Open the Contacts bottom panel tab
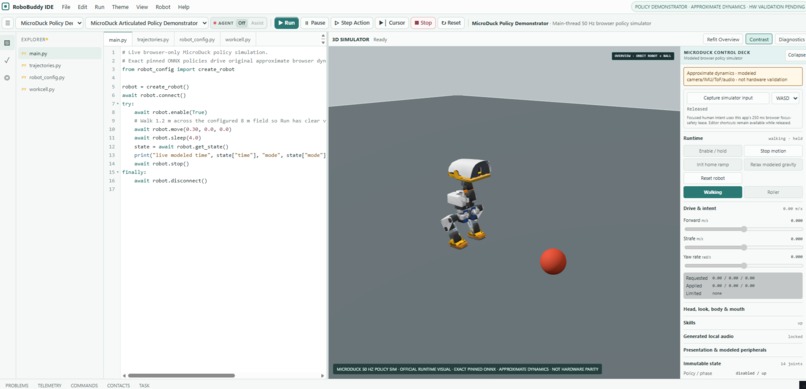The image size is (806, 389). coord(118,385)
